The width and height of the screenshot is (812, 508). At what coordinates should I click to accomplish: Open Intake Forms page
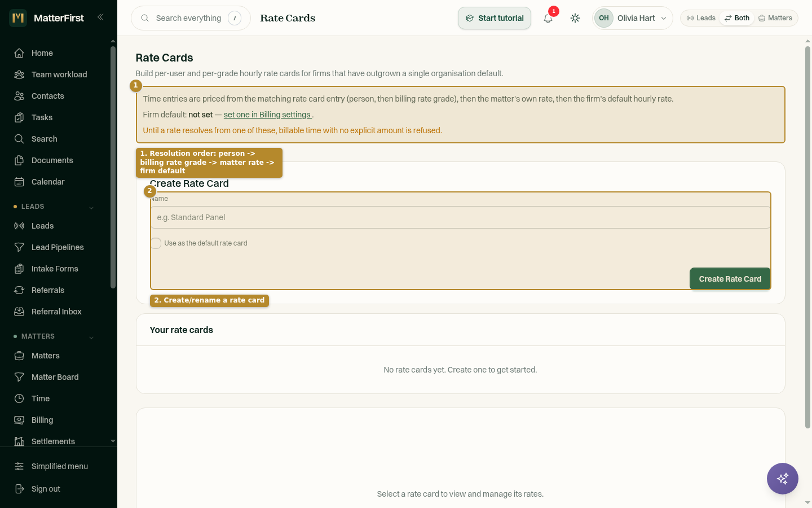pos(55,269)
